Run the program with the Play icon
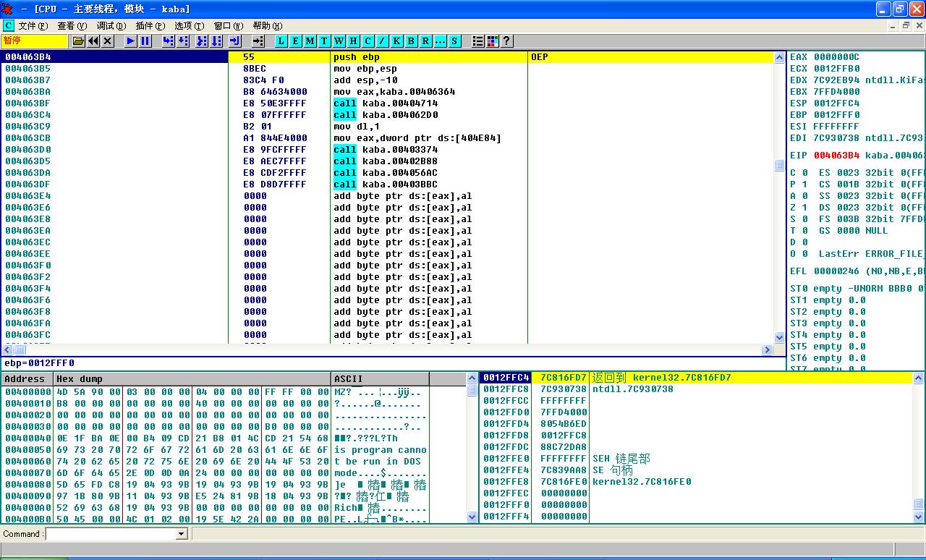This screenshot has height=560, width=926. coord(130,41)
